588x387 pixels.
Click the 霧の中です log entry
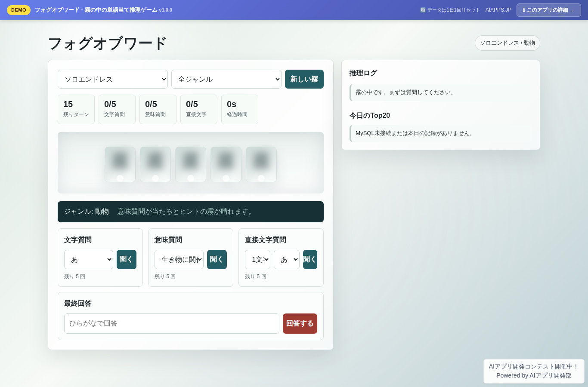click(441, 92)
